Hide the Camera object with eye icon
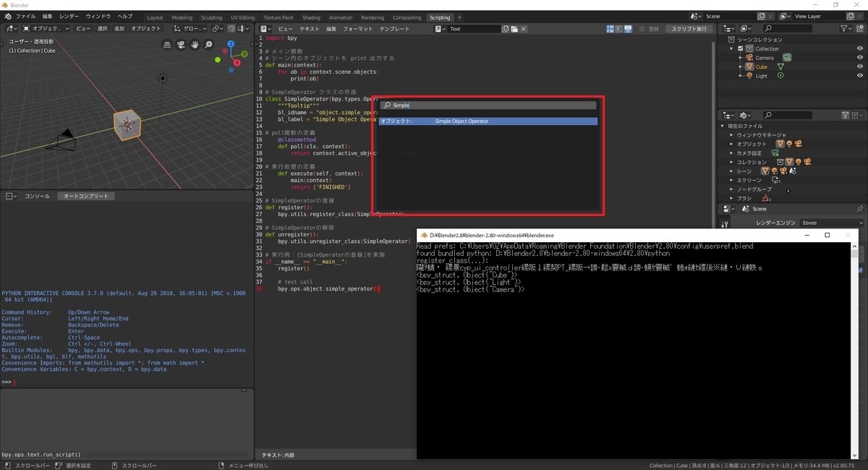Image resolution: width=868 pixels, height=470 pixels. click(x=860, y=58)
